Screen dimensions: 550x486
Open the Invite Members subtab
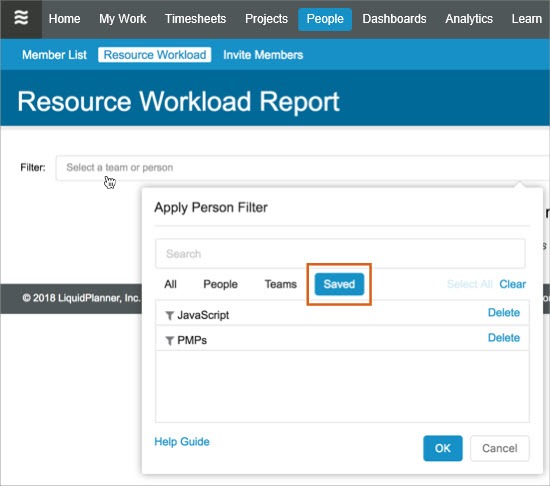(x=263, y=55)
